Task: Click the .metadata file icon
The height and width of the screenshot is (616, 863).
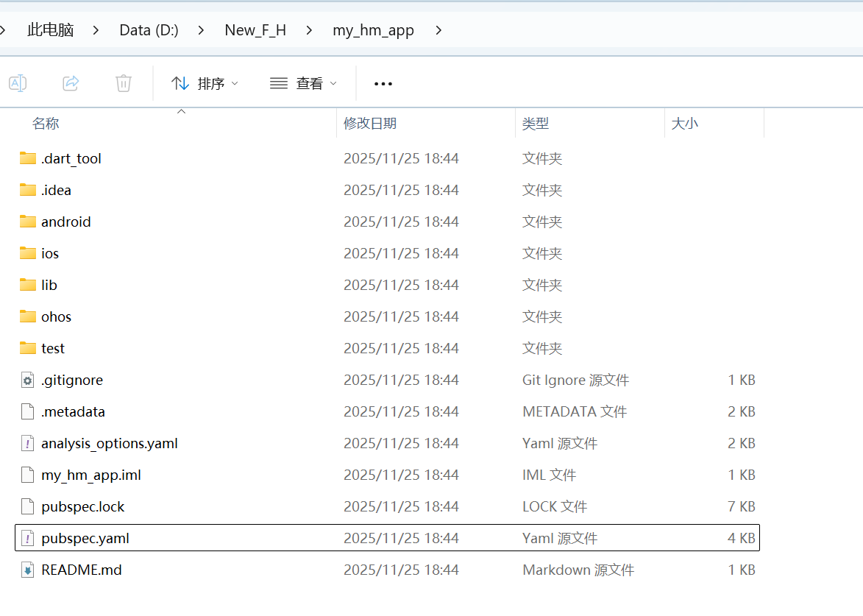Action: pos(27,411)
